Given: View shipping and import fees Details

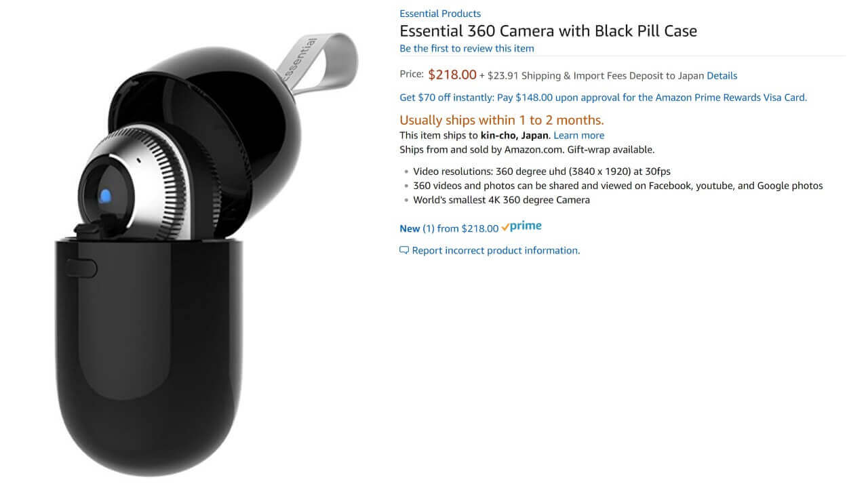Looking at the screenshot, I should (x=722, y=76).
